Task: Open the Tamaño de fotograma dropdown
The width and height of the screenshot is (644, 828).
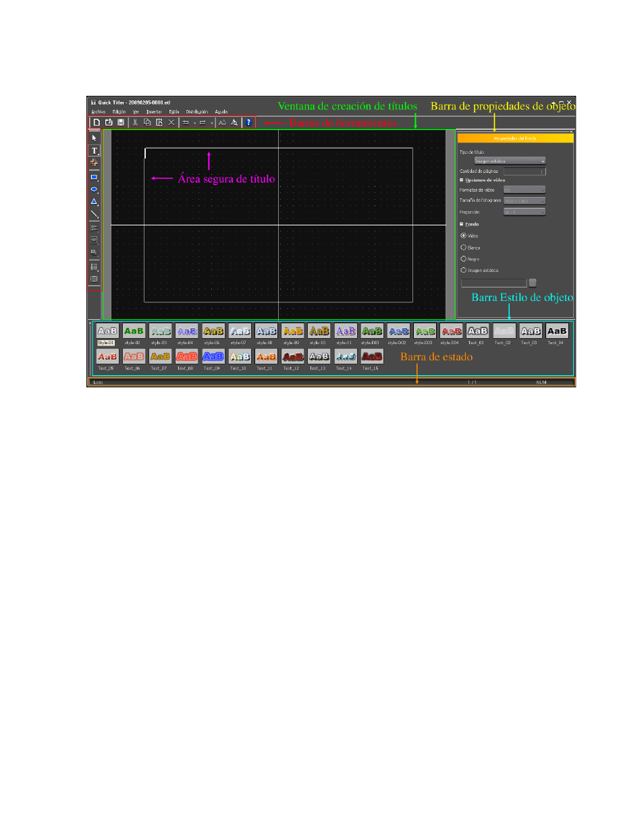Action: click(525, 200)
